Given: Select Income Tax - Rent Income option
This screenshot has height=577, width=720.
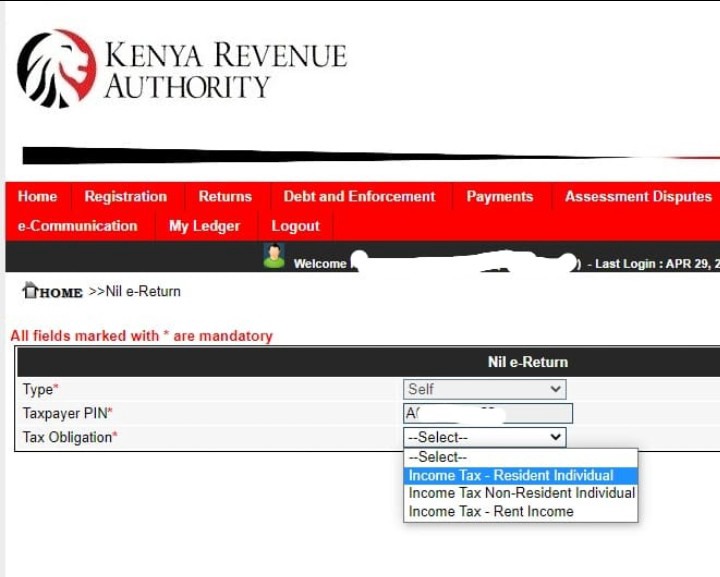Looking at the screenshot, I should click(521, 511).
